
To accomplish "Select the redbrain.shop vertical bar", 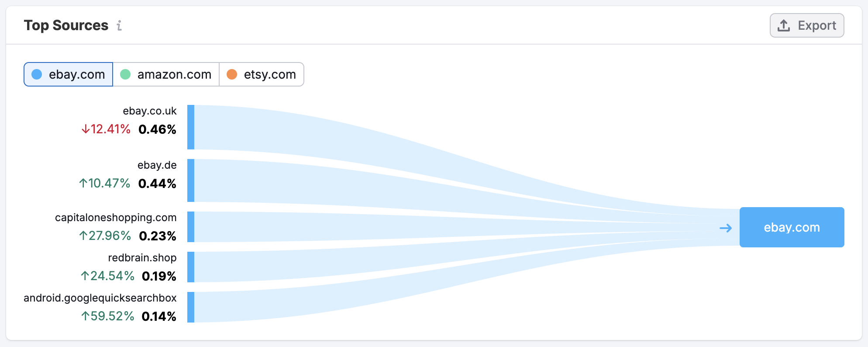I will tap(191, 267).
